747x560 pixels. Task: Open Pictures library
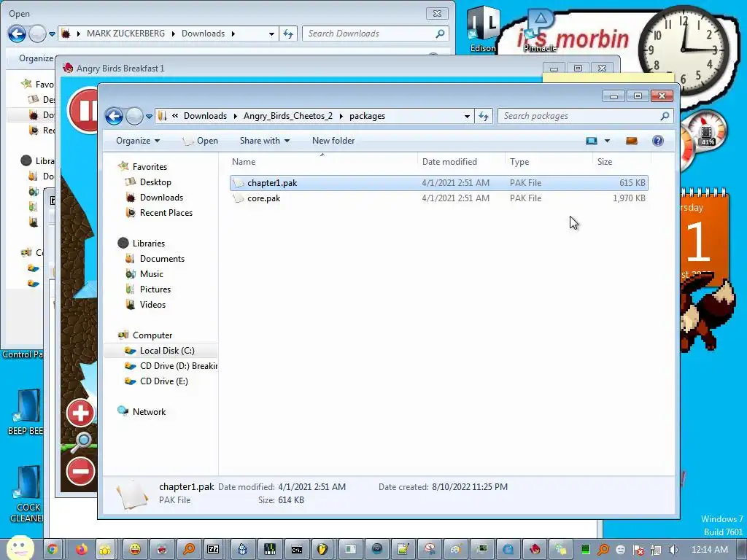click(147, 289)
